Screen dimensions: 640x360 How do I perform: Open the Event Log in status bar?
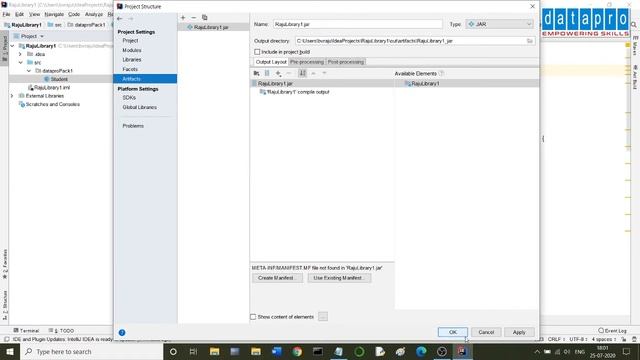612,331
